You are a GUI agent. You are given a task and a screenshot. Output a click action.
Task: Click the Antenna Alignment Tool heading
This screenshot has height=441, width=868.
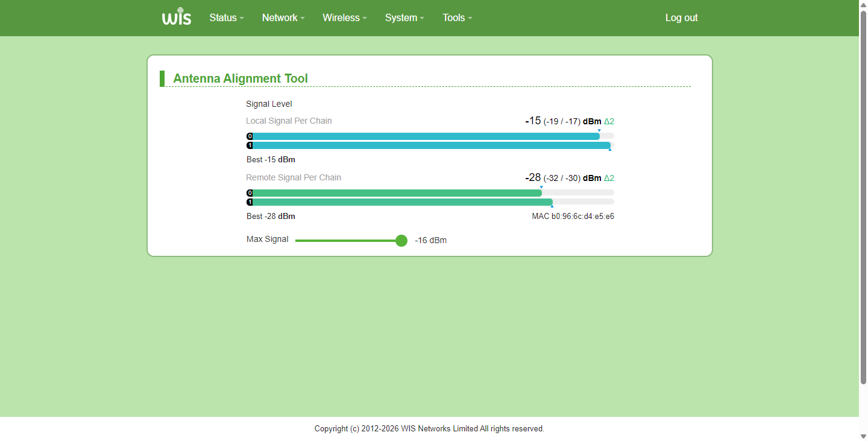click(x=241, y=78)
